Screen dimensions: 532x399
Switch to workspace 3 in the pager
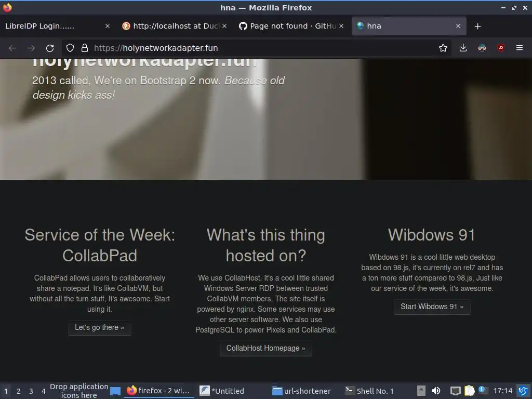point(31,391)
